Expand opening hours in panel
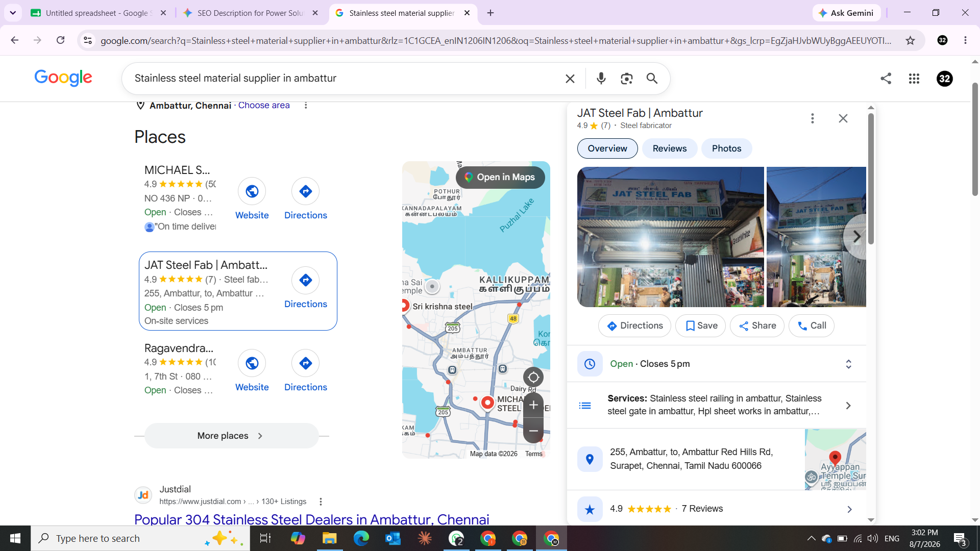The width and height of the screenshot is (980, 551). 848,364
